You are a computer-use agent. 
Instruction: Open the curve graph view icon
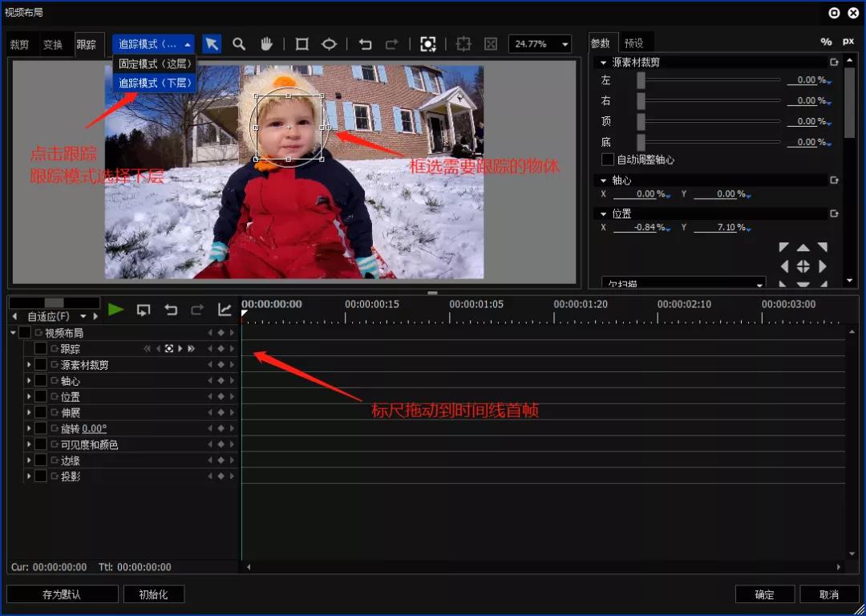(x=225, y=310)
